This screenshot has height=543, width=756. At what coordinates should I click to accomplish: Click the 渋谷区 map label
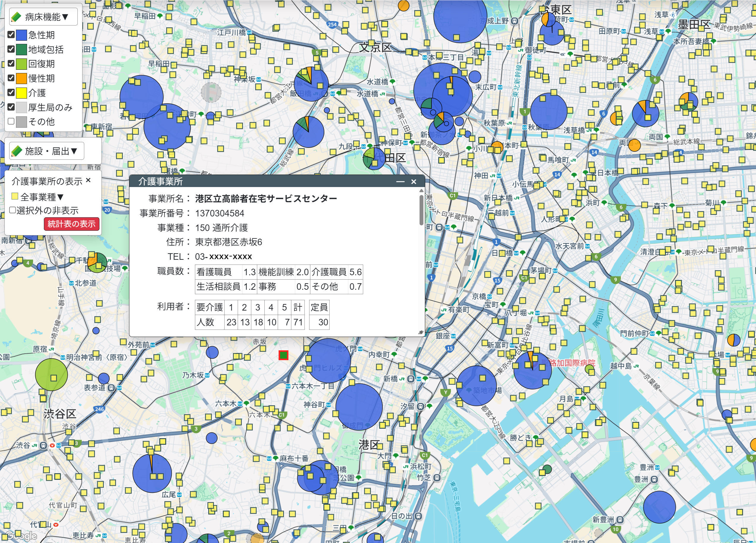(60, 414)
